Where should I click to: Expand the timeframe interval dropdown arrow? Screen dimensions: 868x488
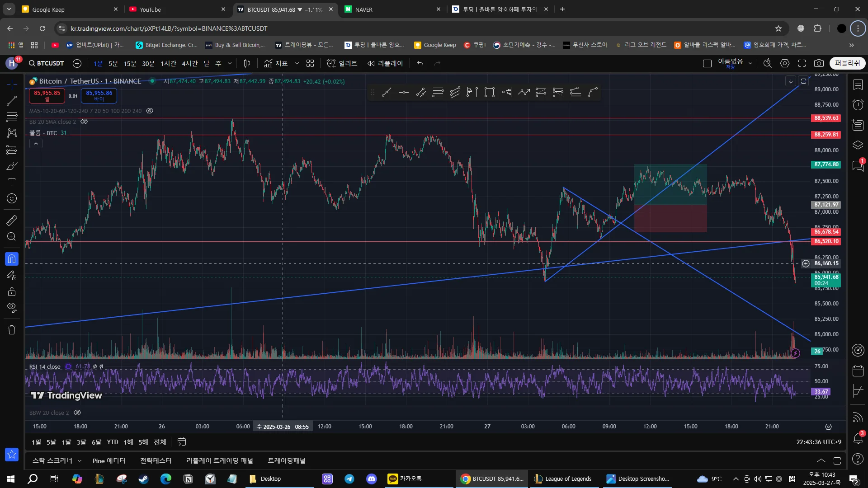click(x=230, y=63)
